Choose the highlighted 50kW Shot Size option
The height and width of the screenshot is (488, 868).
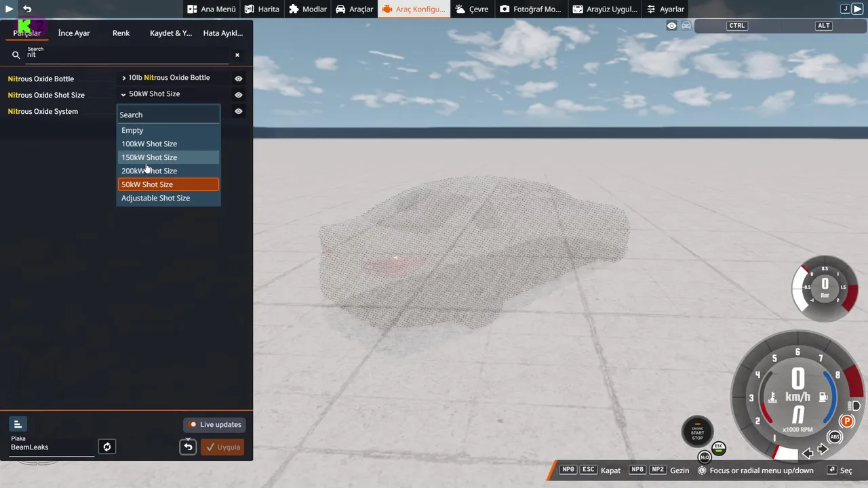tap(169, 184)
